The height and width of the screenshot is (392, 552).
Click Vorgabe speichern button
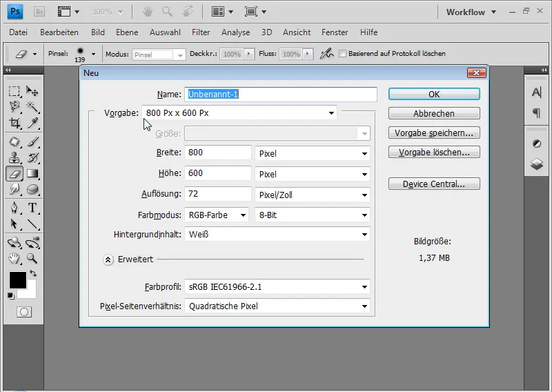(434, 133)
